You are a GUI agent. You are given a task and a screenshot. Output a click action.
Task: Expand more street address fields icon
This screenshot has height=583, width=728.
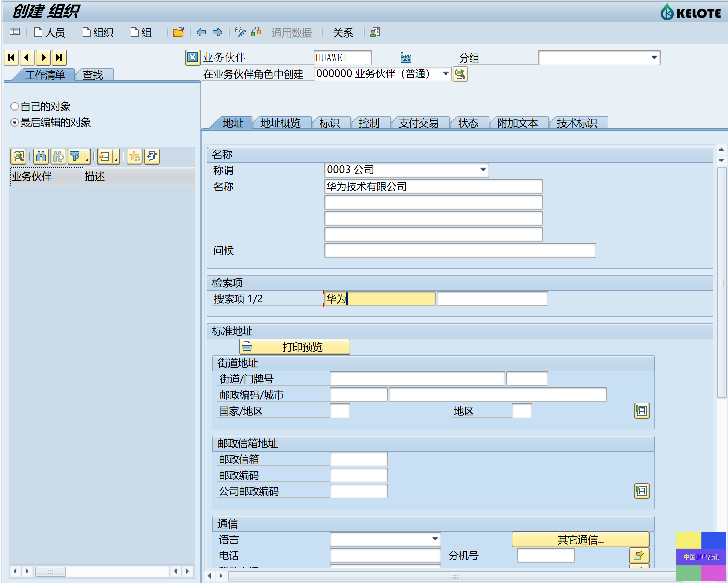pos(641,411)
